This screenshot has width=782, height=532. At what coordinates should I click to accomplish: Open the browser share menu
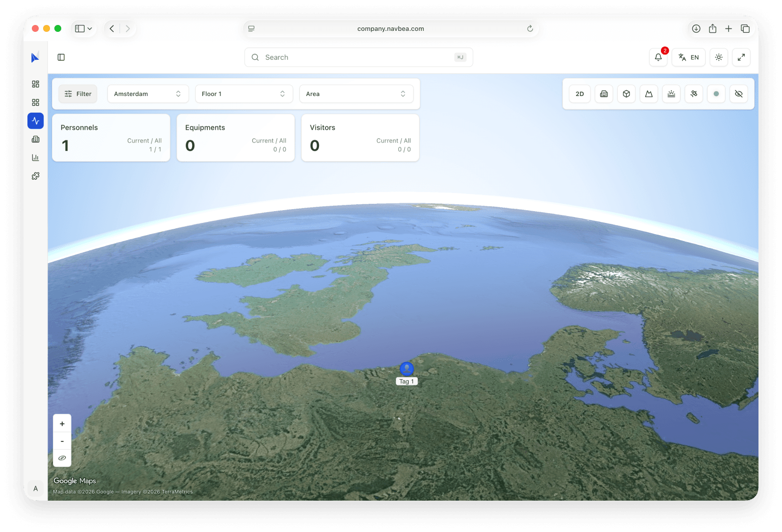713,29
